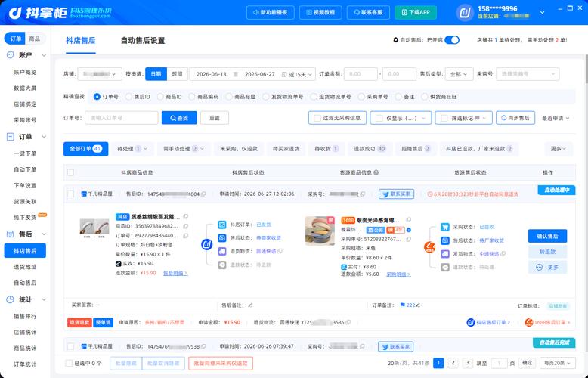Viewport: 588px width, 378px height.
Task: Click the blue verified badge on 1688 supplier
Action: [409, 230]
